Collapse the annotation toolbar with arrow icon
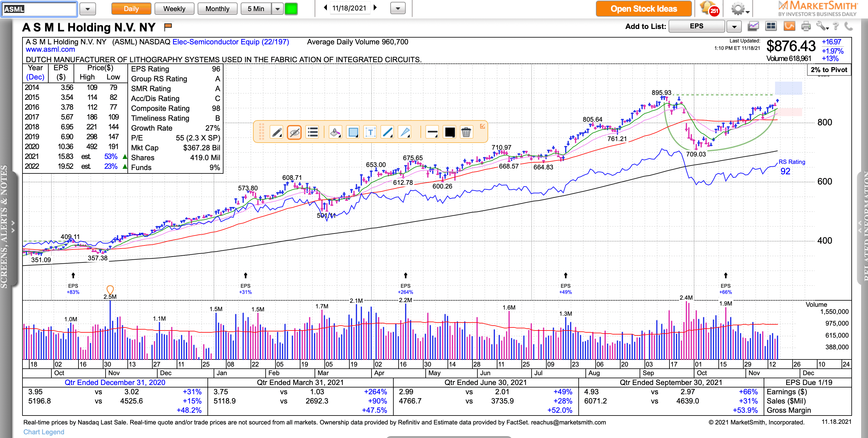The width and height of the screenshot is (868, 438). [482, 126]
